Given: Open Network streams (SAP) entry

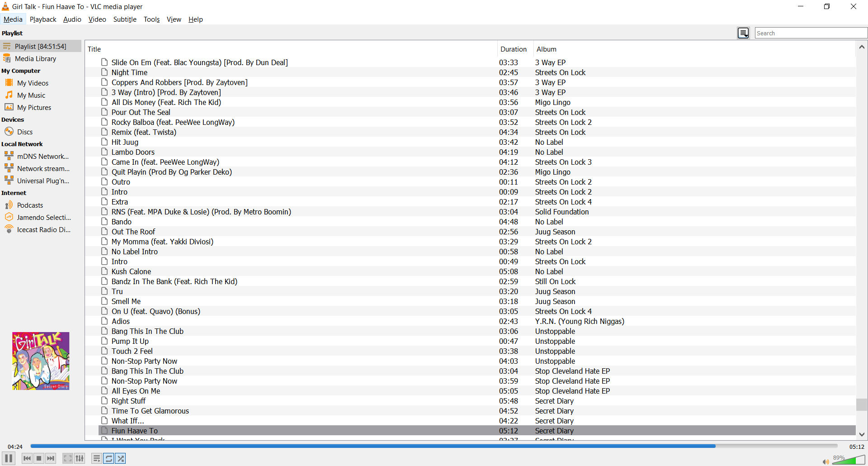Looking at the screenshot, I should click(x=41, y=169).
